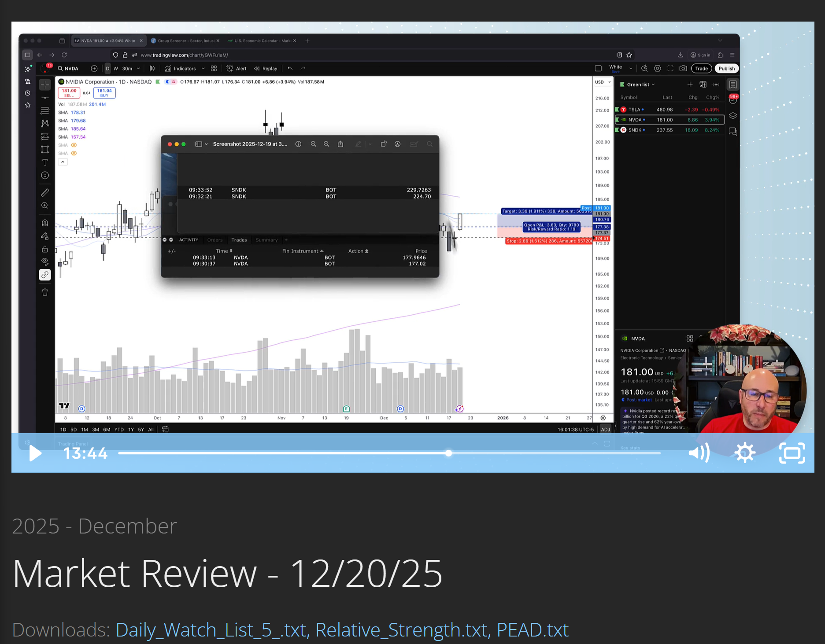Toggle stay in drawing mode
Screen dimensions: 825x644
point(45,236)
